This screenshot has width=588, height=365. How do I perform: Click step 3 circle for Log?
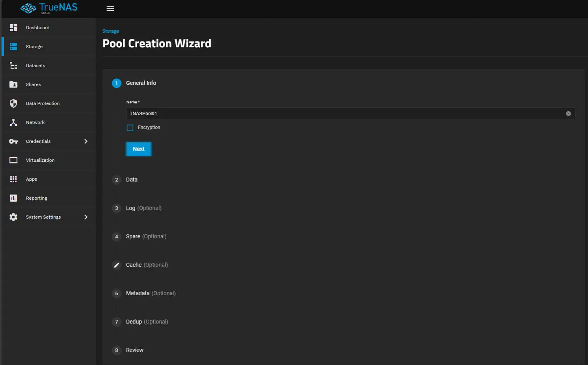click(117, 208)
